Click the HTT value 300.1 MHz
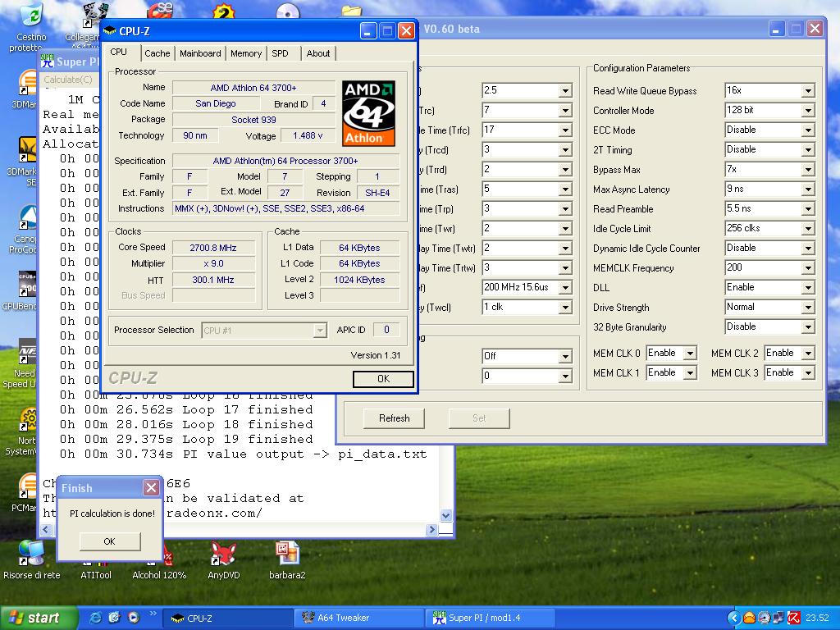Image resolution: width=840 pixels, height=630 pixels. (213, 280)
